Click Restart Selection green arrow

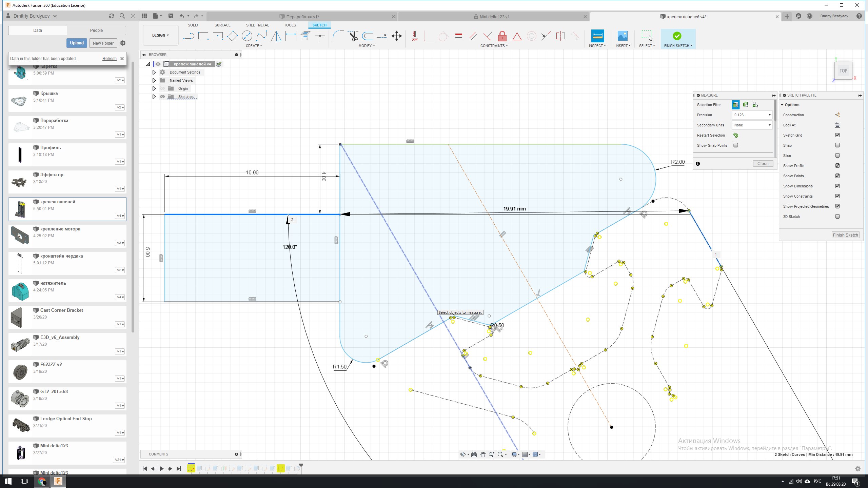click(x=735, y=135)
